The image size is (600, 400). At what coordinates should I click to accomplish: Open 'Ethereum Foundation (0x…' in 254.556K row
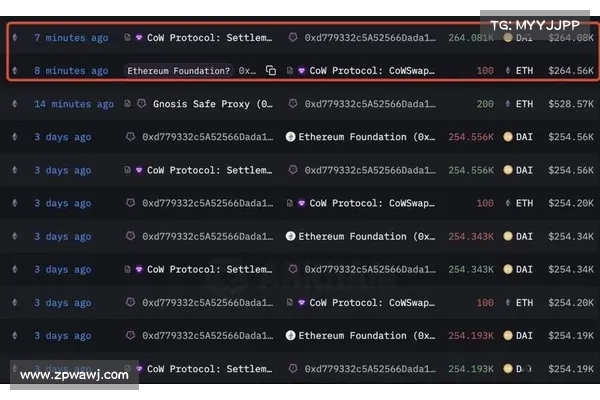tap(367, 137)
